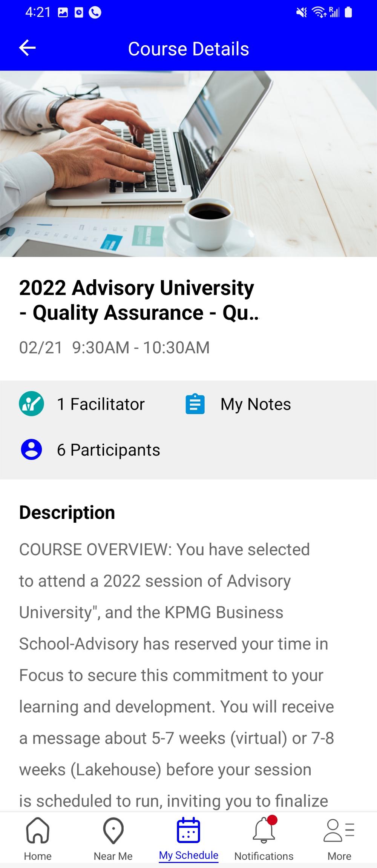Select the My Schedule tab label

coord(188,855)
